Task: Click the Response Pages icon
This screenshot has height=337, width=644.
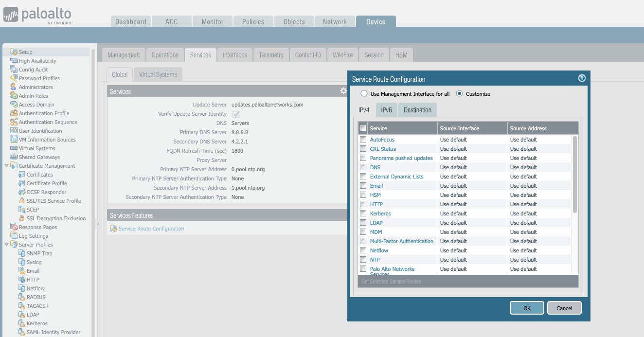Action: tap(14, 227)
